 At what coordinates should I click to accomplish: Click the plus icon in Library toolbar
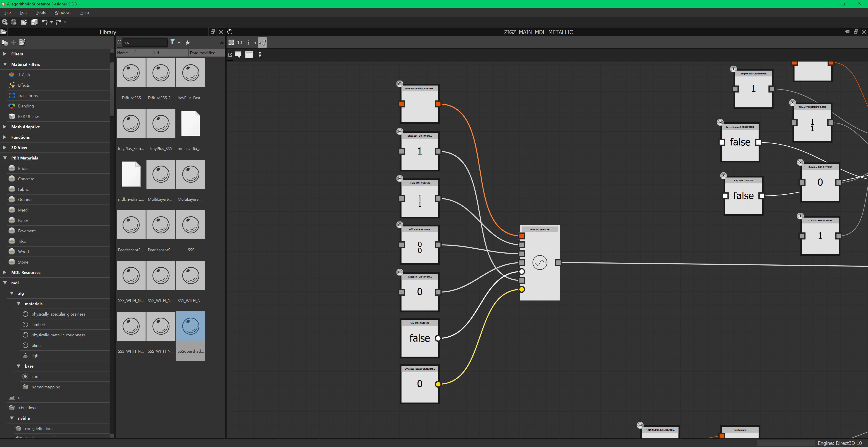(14, 43)
